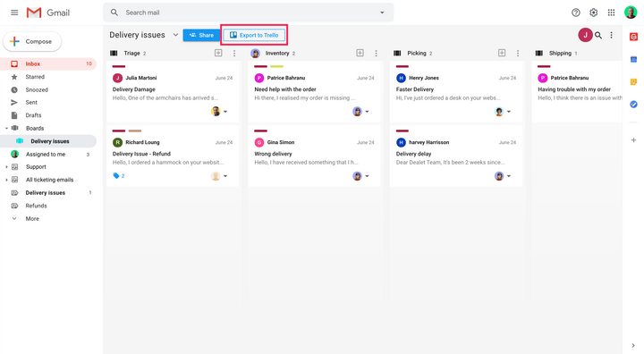Select the Delivery issues board in the sidebar
This screenshot has width=644, height=354.
(48, 141)
